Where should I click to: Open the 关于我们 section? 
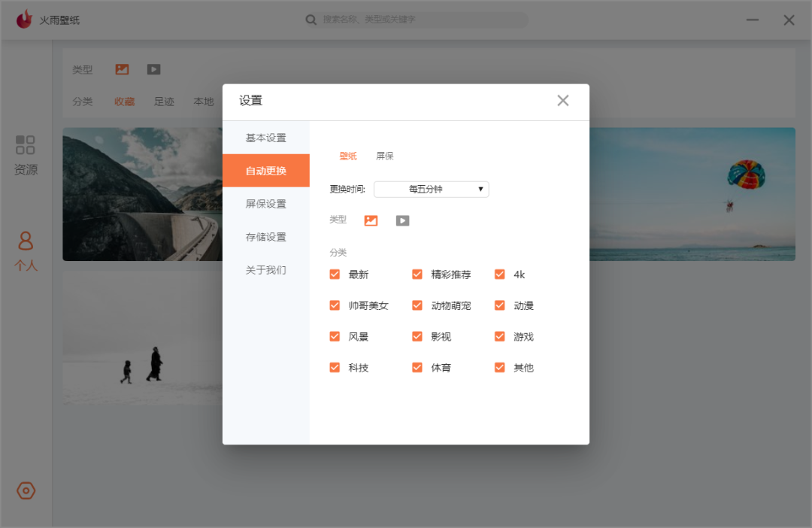(266, 270)
